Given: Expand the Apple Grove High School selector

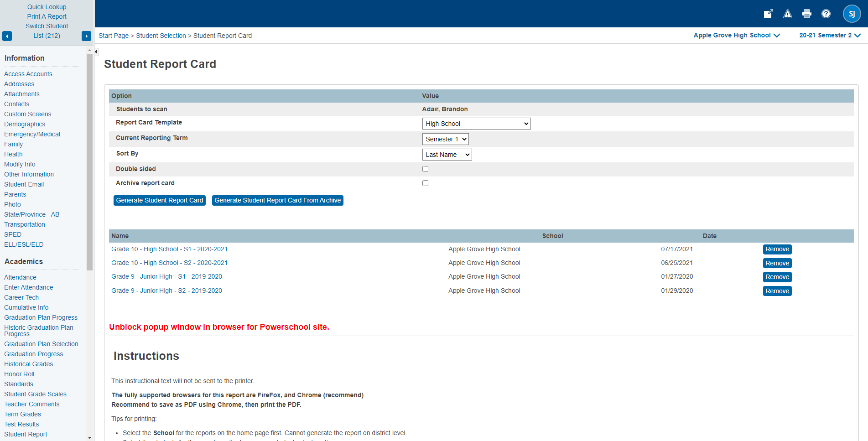Looking at the screenshot, I should pos(736,36).
